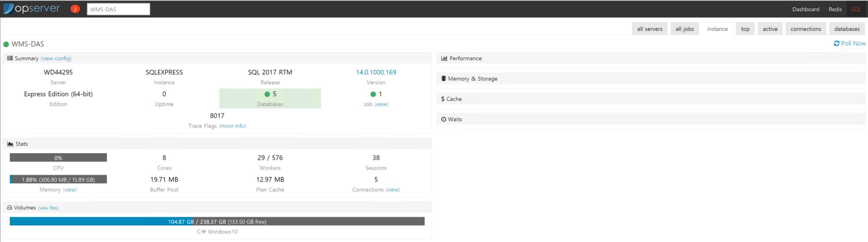Click the green dot beside Databases count
Viewport: 868px width, 242px height.
click(267, 94)
